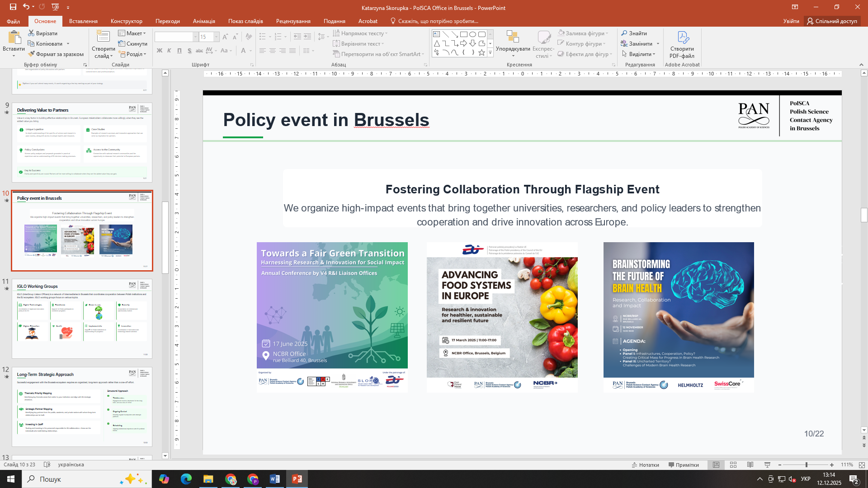868x488 pixels.
Task: Click the Find (Знайти) magnifier icon
Action: (x=624, y=33)
